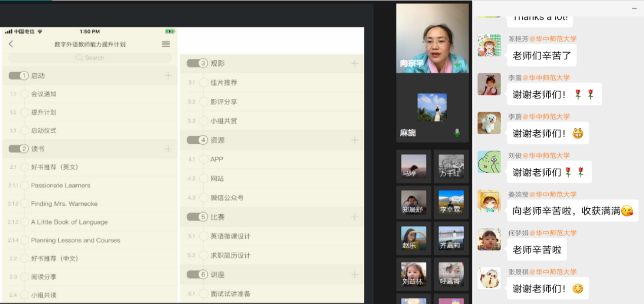
Task: Open the hamburger menu in outline header
Action: point(166,44)
